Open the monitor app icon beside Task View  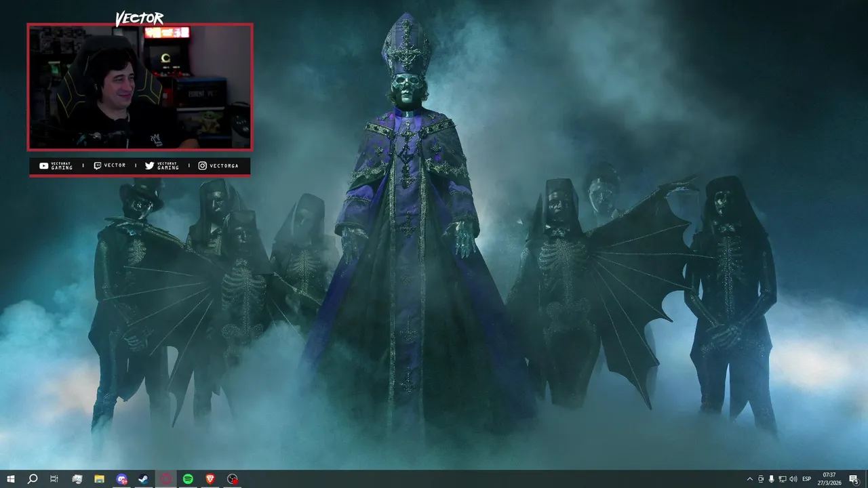(x=77, y=479)
